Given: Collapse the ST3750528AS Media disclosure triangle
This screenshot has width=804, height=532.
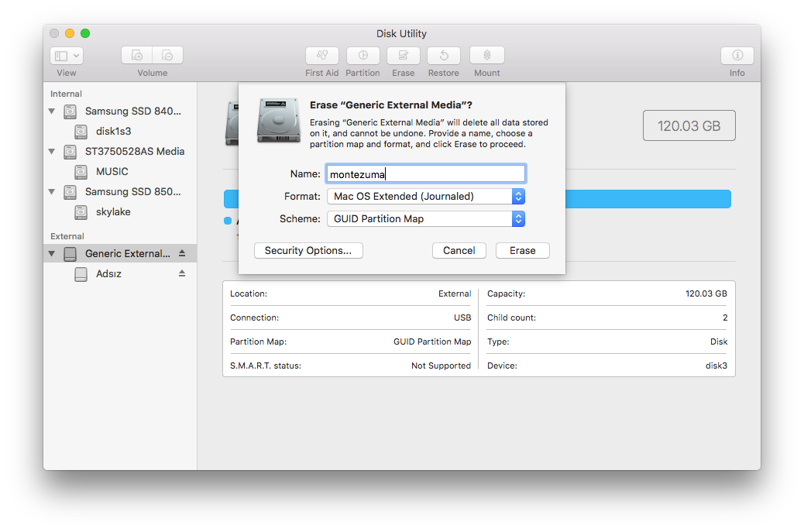Looking at the screenshot, I should pos(52,152).
